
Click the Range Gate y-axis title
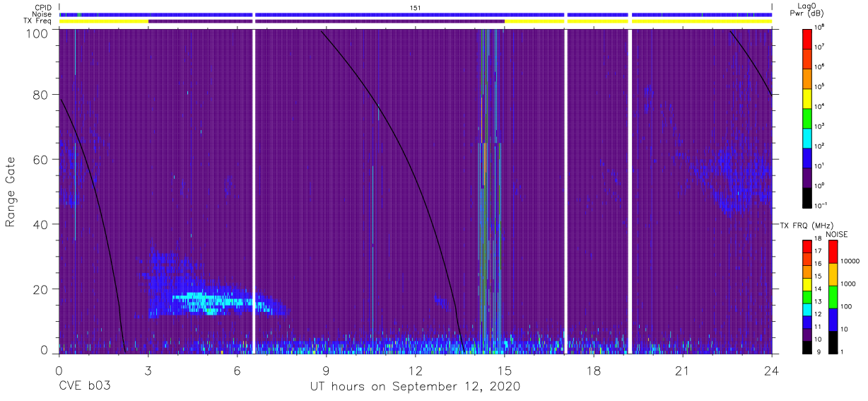[x=11, y=192]
